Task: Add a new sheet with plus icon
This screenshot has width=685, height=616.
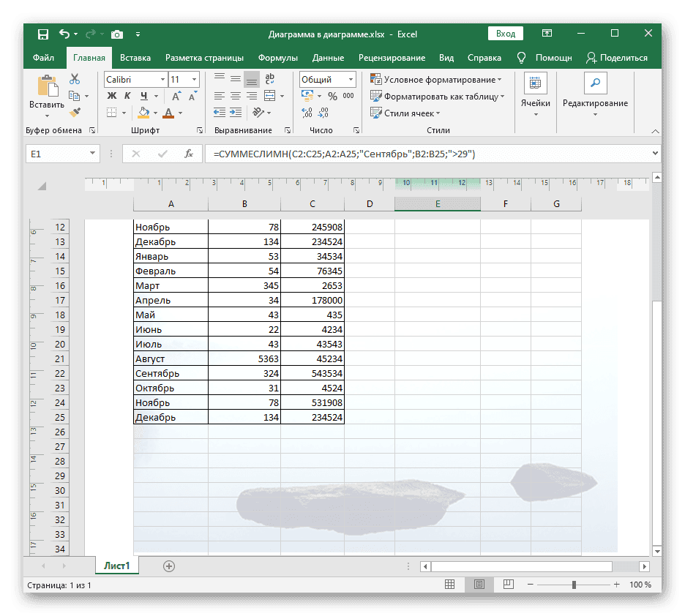Action: click(x=169, y=566)
